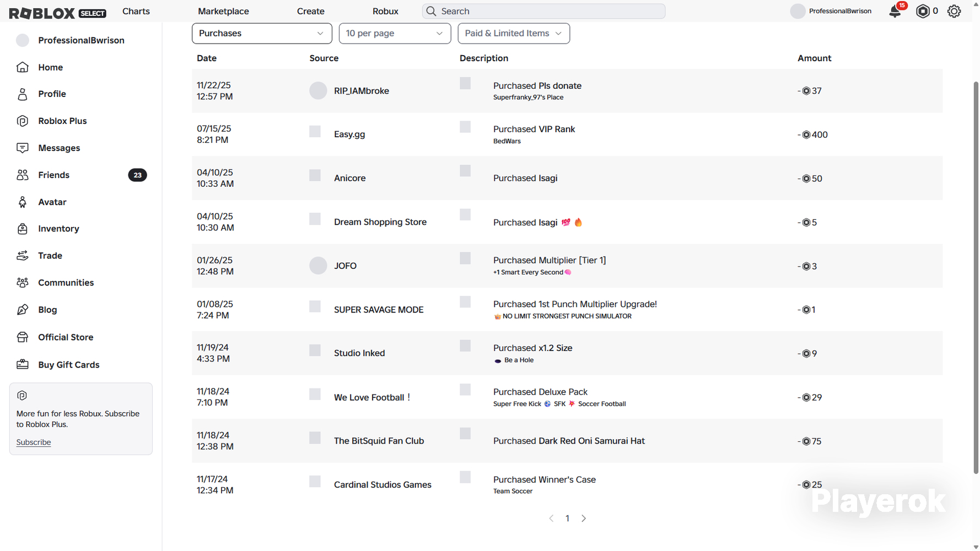Click the Friends sidebar icon
Viewport: 980px width, 551px height.
click(x=23, y=175)
